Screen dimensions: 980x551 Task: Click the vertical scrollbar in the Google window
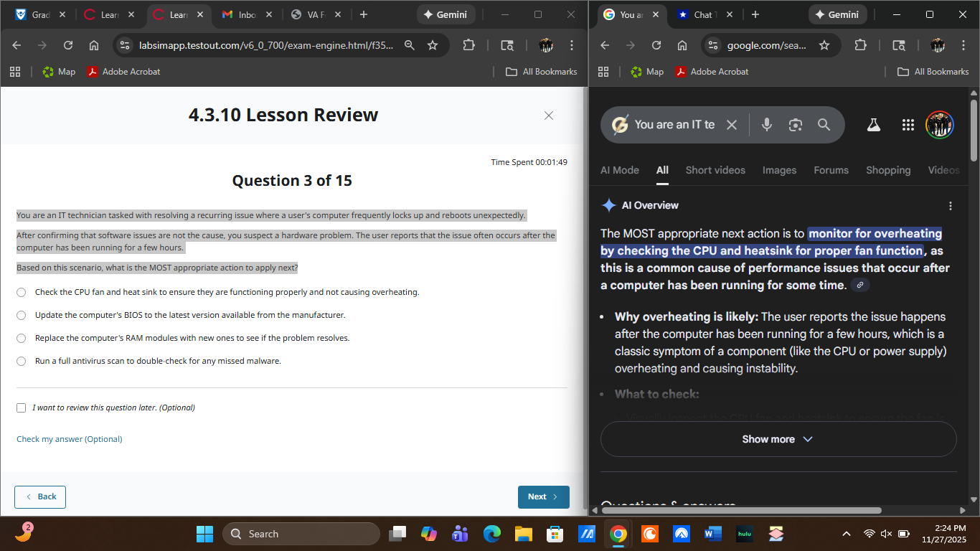[974, 129]
